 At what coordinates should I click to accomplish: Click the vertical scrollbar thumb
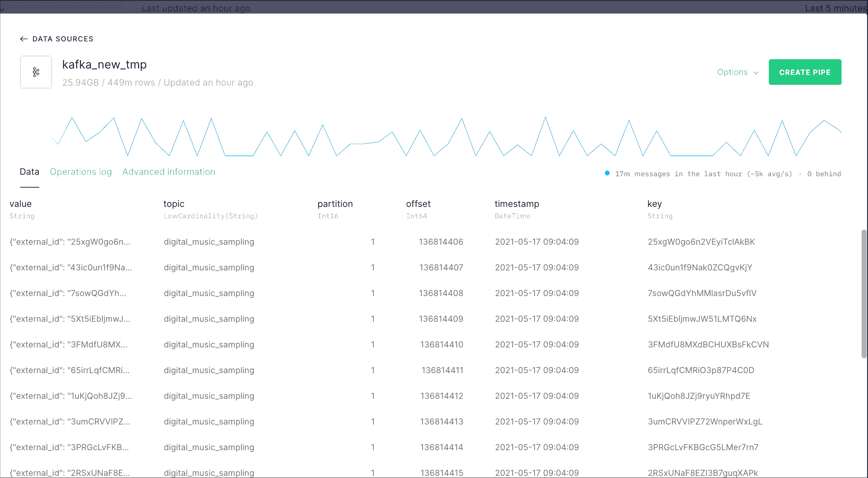point(863,293)
